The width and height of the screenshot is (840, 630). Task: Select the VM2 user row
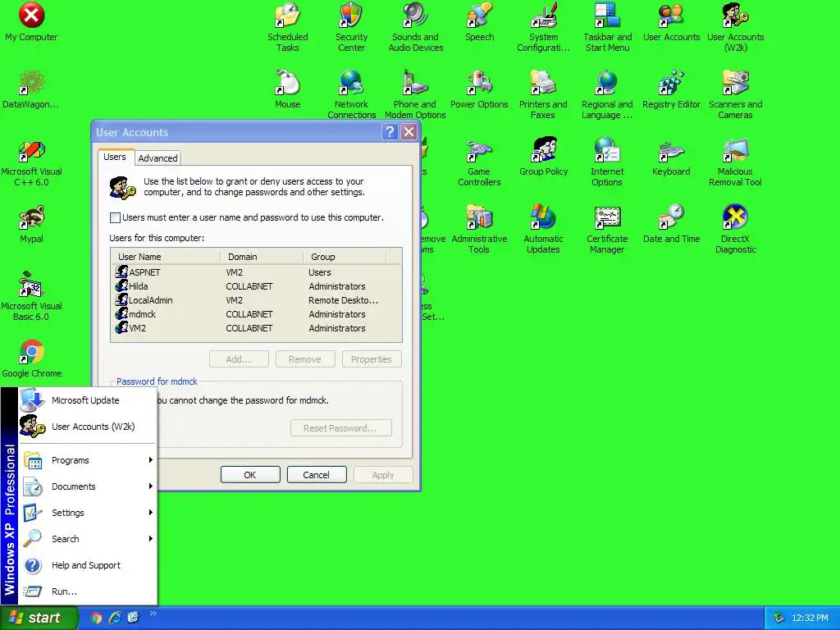(256, 328)
